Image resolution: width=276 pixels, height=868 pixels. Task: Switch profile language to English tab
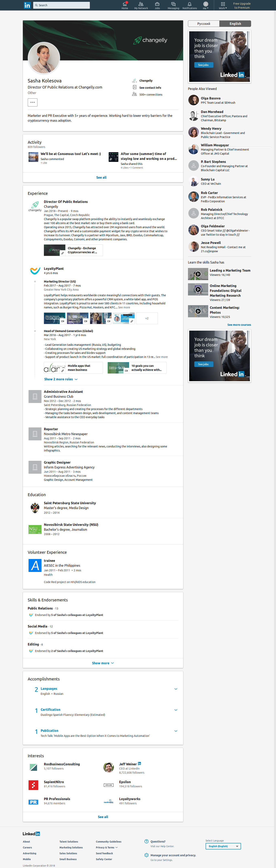click(x=235, y=24)
